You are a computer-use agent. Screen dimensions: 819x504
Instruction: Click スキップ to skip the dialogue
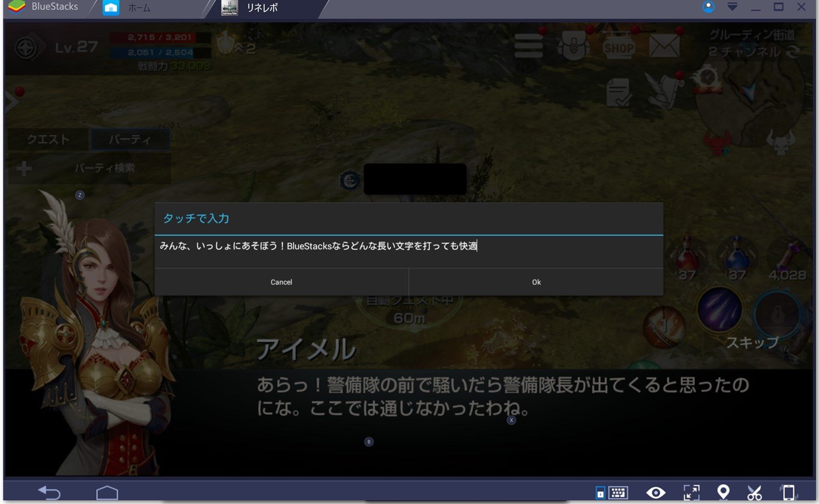point(752,343)
